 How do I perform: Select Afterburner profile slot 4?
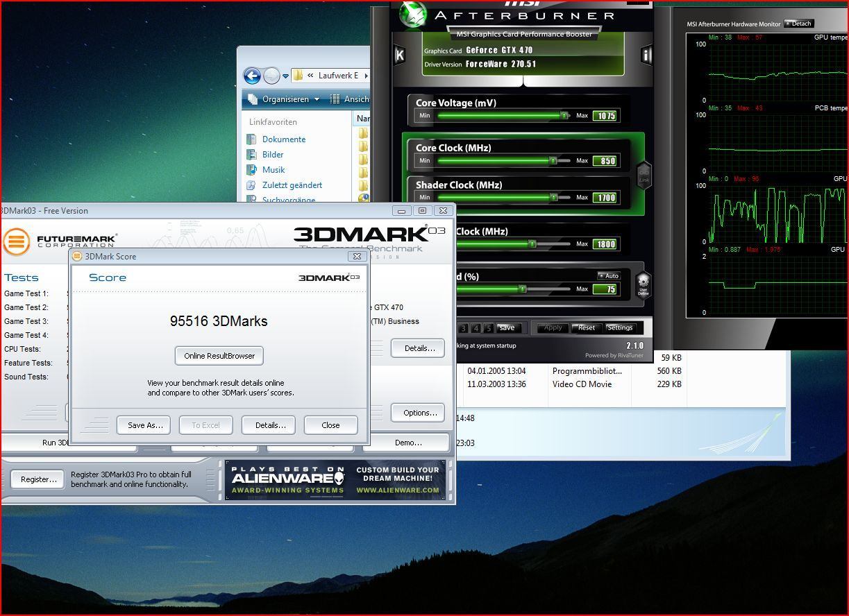[477, 328]
